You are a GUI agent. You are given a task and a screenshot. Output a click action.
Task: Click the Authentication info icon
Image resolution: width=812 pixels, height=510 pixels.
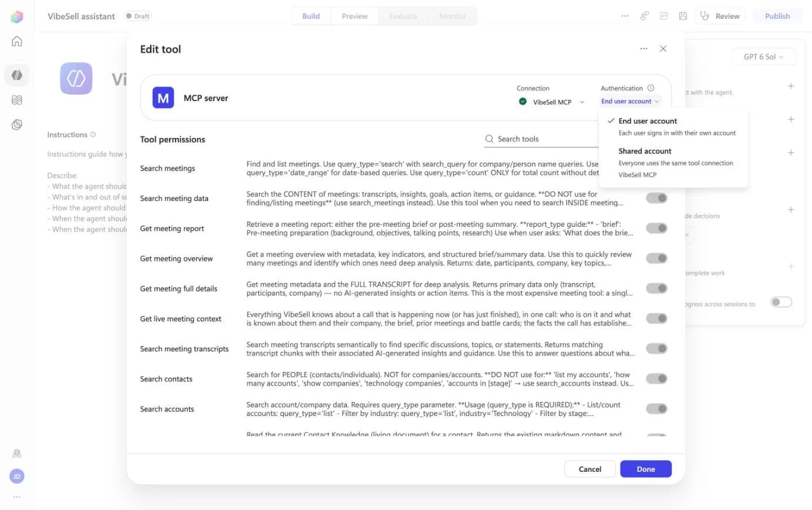pos(651,88)
